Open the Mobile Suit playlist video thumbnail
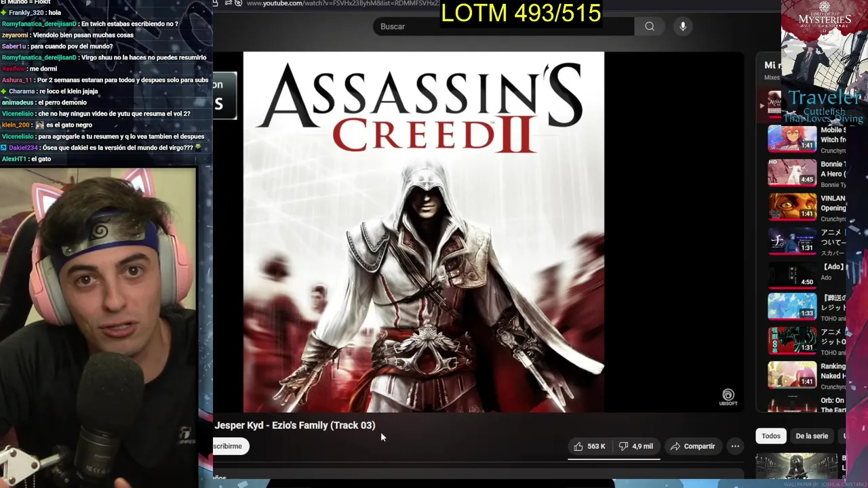Image resolution: width=868 pixels, height=488 pixels. click(x=792, y=138)
